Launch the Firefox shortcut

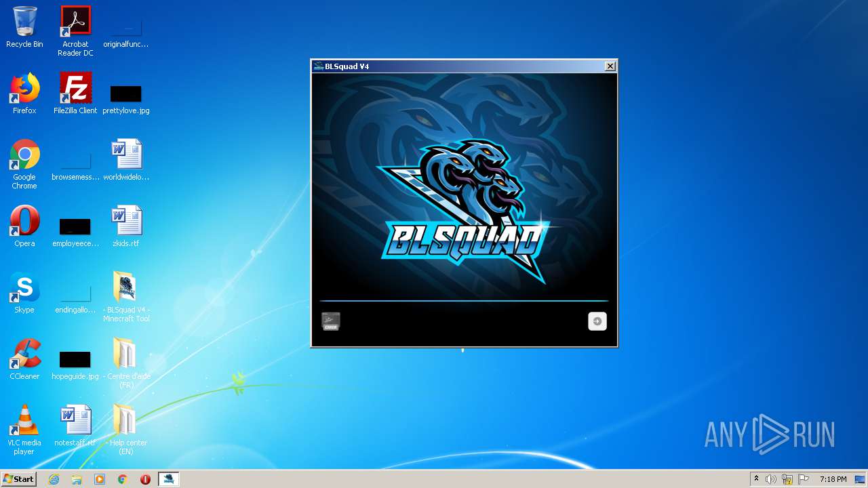(24, 94)
